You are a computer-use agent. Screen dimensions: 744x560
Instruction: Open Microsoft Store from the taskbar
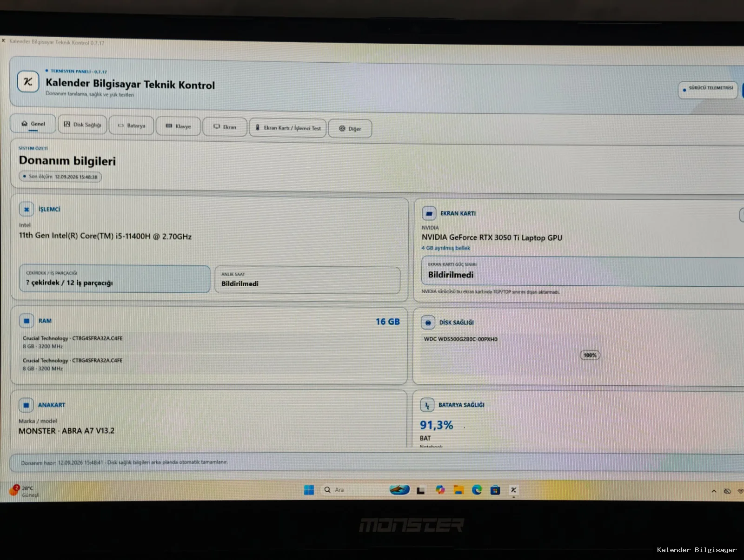(x=495, y=490)
